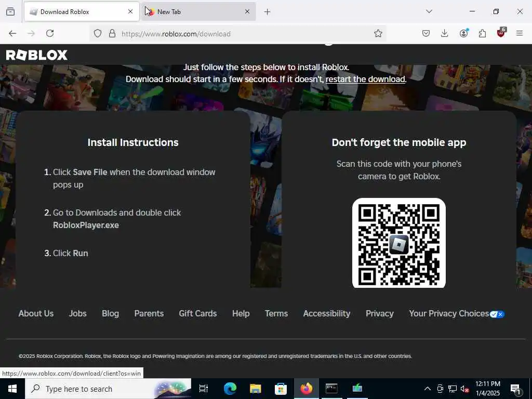
Task: Close the New Tab tab
Action: (247, 11)
